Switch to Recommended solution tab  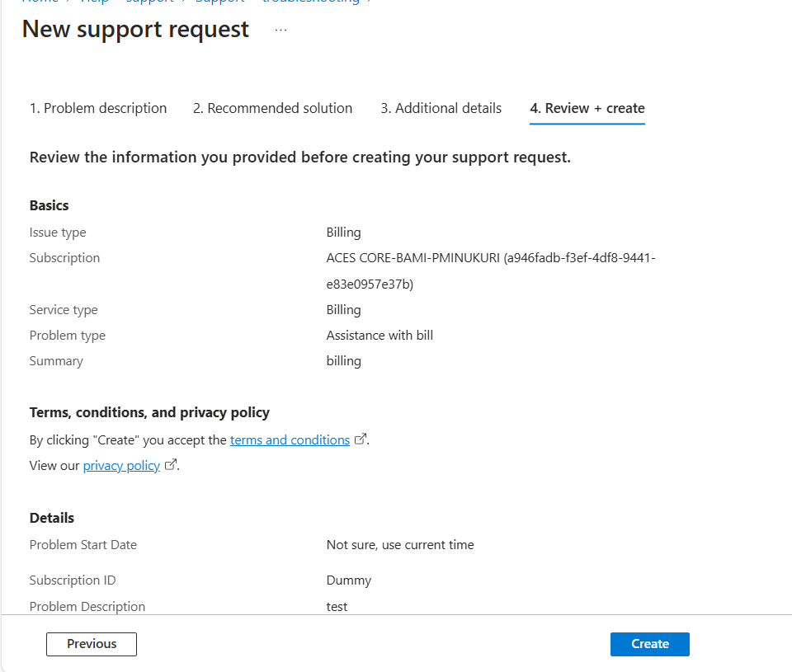(272, 108)
